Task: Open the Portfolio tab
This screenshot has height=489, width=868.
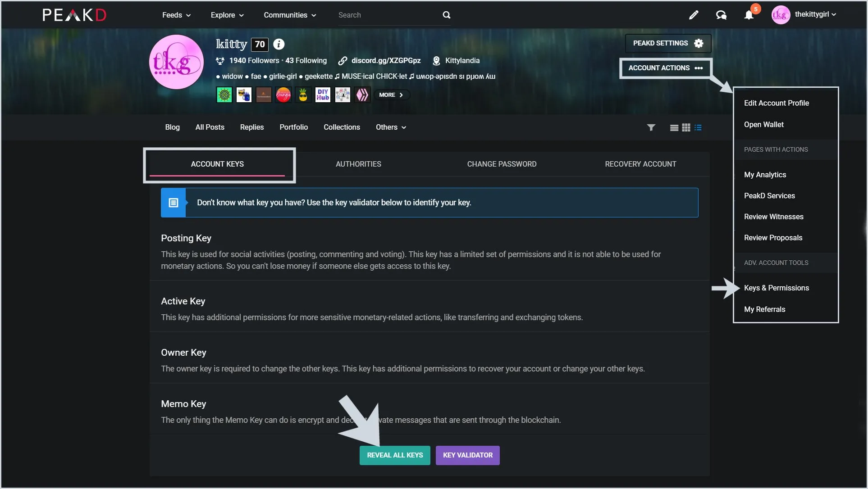Action: (293, 127)
